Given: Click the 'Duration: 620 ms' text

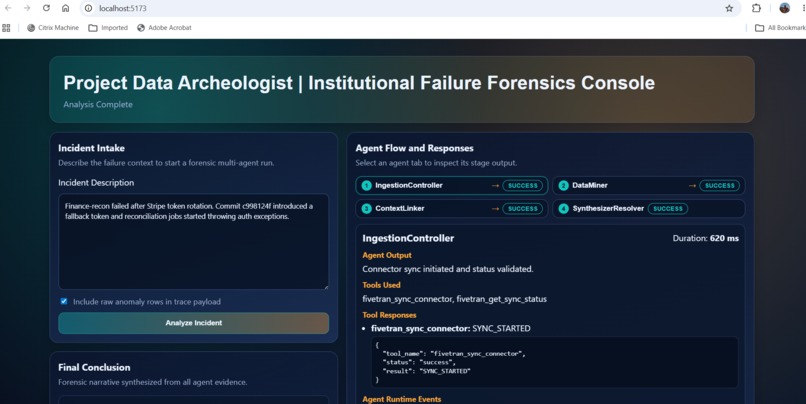Looking at the screenshot, I should click(706, 238).
